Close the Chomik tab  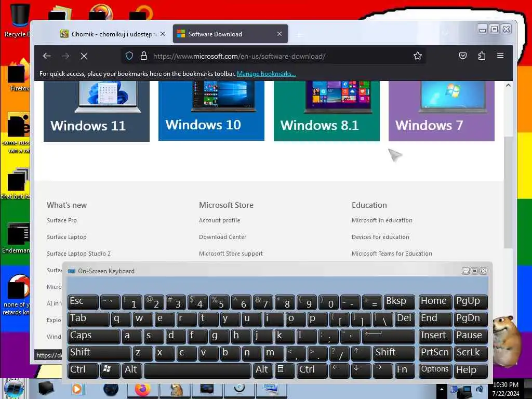coord(163,34)
